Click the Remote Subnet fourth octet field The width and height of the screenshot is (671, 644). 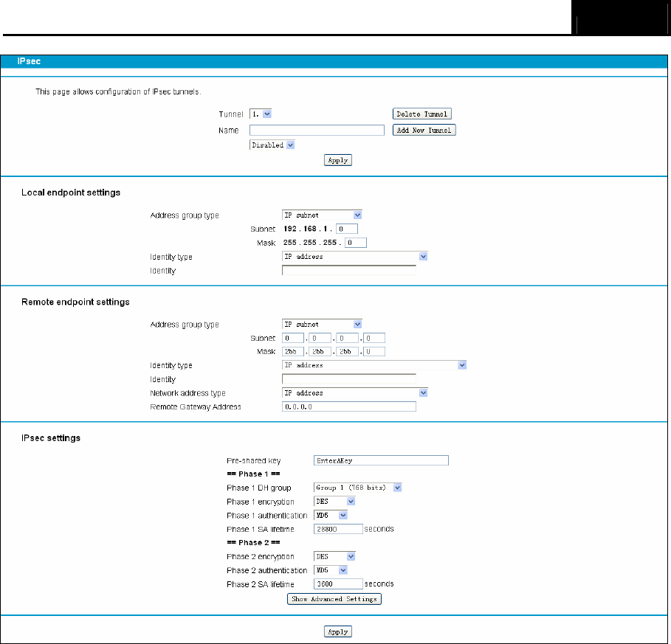(x=374, y=339)
